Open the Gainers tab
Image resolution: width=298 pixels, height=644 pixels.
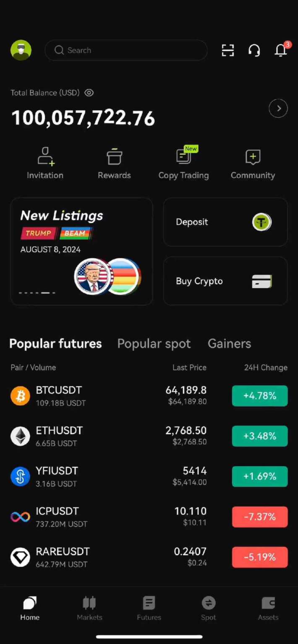(x=229, y=343)
